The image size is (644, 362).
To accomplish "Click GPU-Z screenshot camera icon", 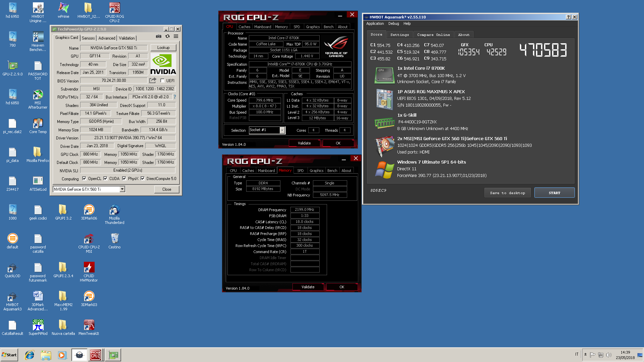I will point(159,37).
